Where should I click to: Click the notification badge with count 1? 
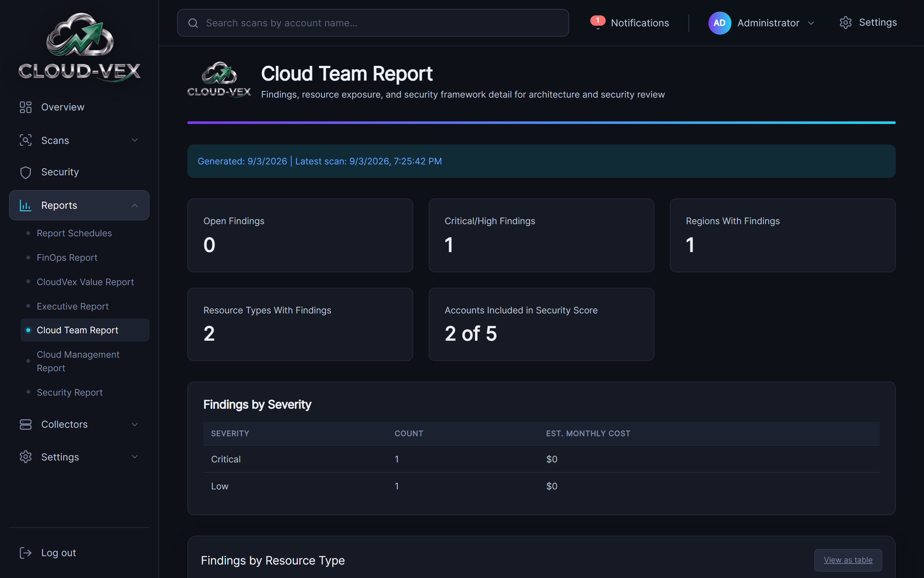point(598,20)
